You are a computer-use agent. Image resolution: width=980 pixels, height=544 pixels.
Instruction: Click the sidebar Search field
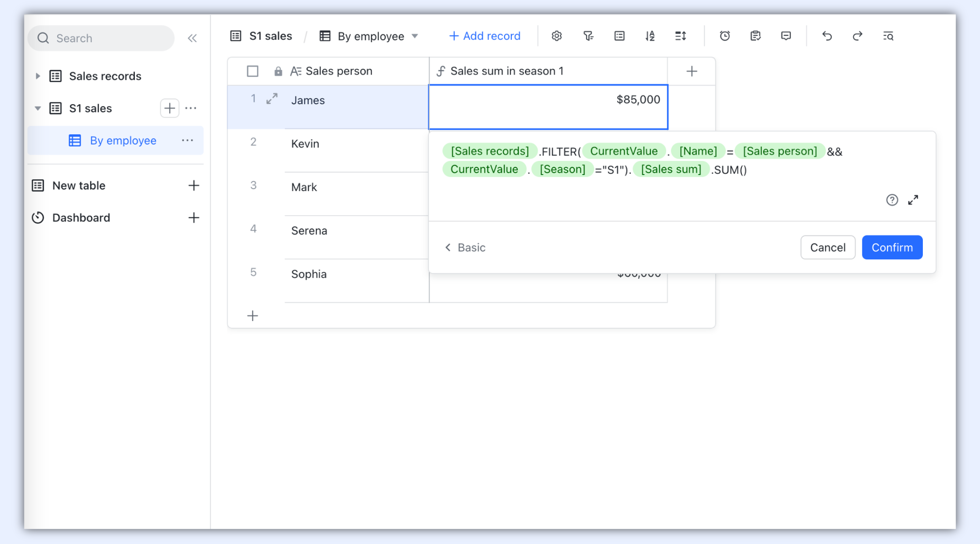tap(101, 38)
